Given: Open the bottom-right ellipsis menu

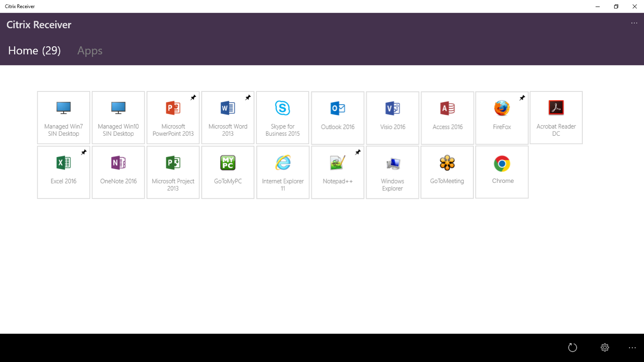Looking at the screenshot, I should 632,347.
